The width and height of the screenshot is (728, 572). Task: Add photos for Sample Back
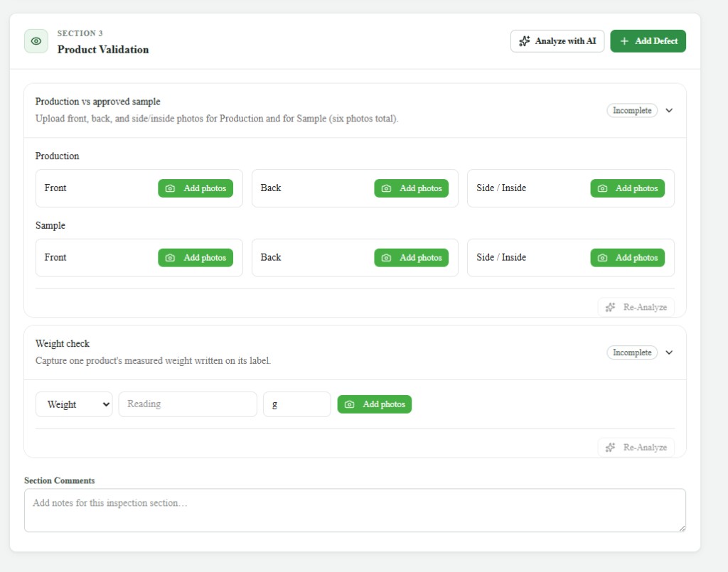coord(412,258)
